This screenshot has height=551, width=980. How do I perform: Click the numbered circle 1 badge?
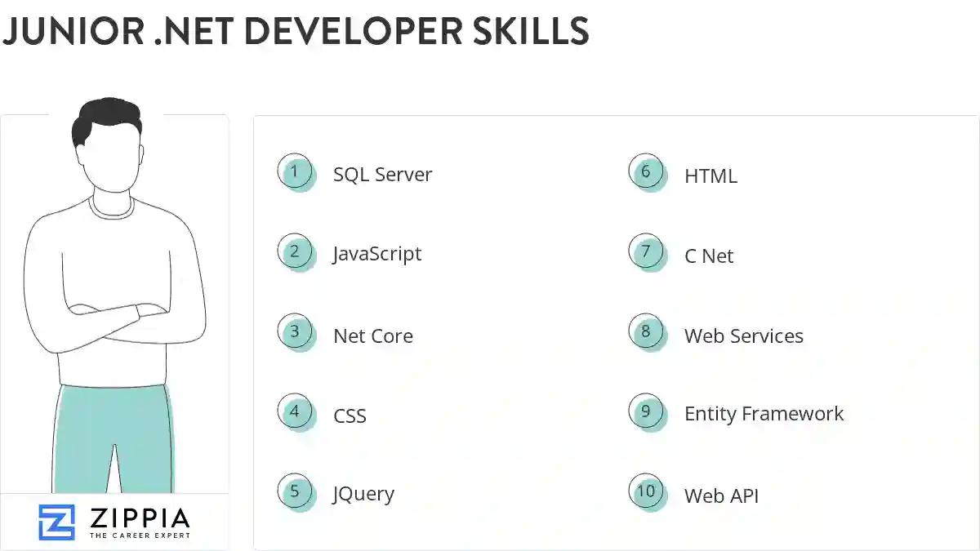pyautogui.click(x=296, y=171)
